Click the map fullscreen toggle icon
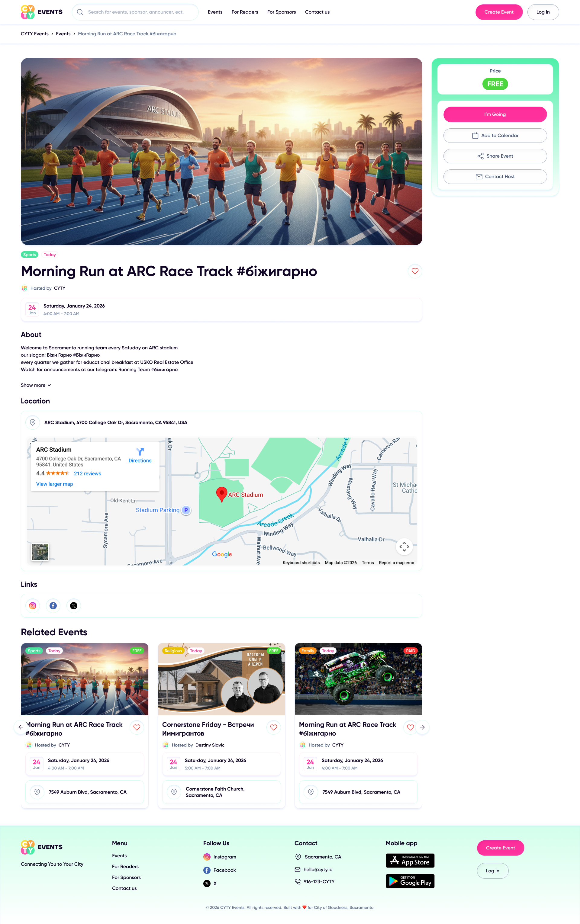 (404, 546)
